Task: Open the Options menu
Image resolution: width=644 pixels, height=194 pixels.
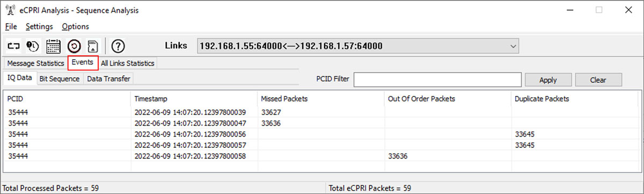Action: click(75, 26)
